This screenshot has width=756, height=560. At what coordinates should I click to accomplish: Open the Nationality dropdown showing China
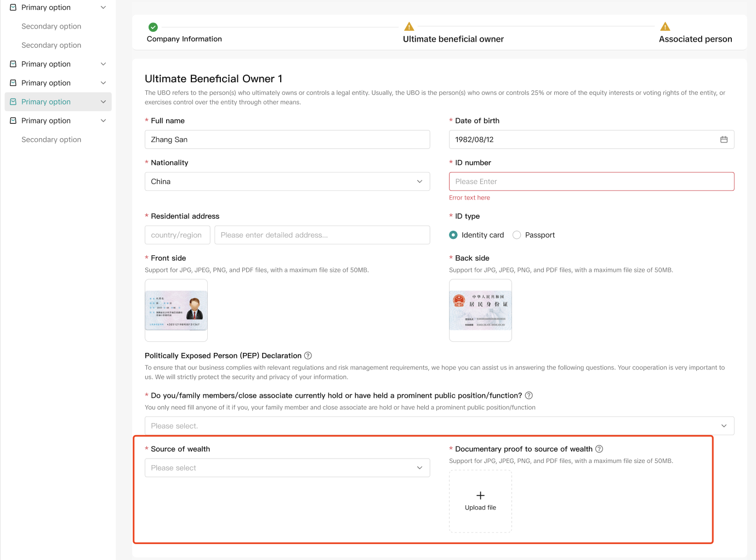(x=287, y=181)
